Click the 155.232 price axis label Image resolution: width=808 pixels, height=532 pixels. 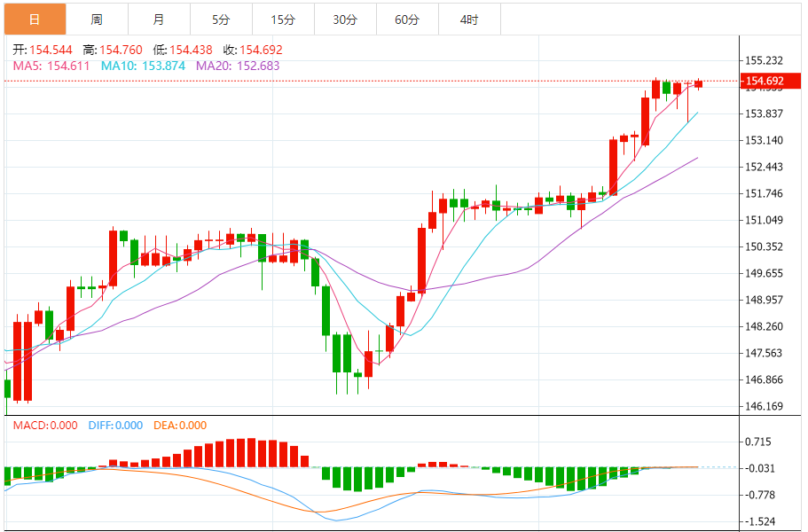tap(765, 61)
